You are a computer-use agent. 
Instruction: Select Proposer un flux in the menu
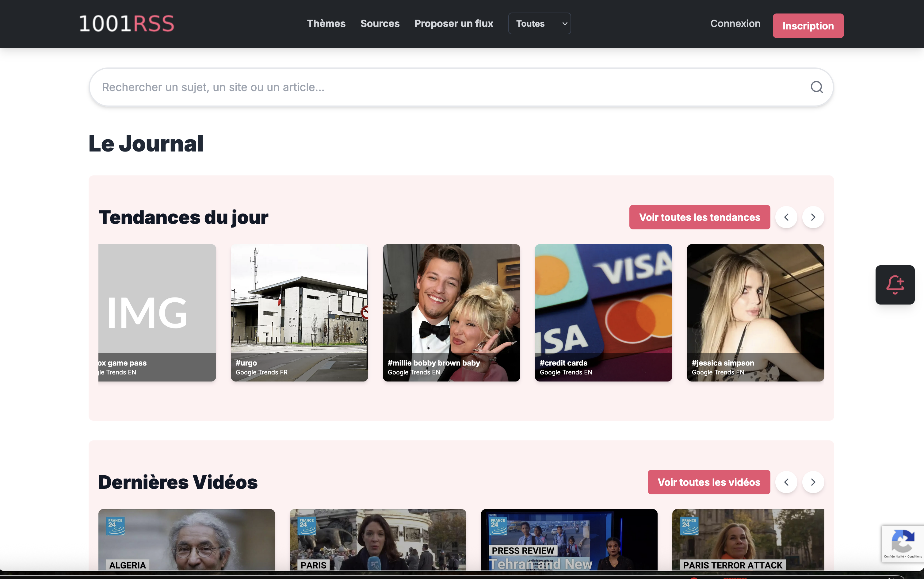[x=454, y=23]
